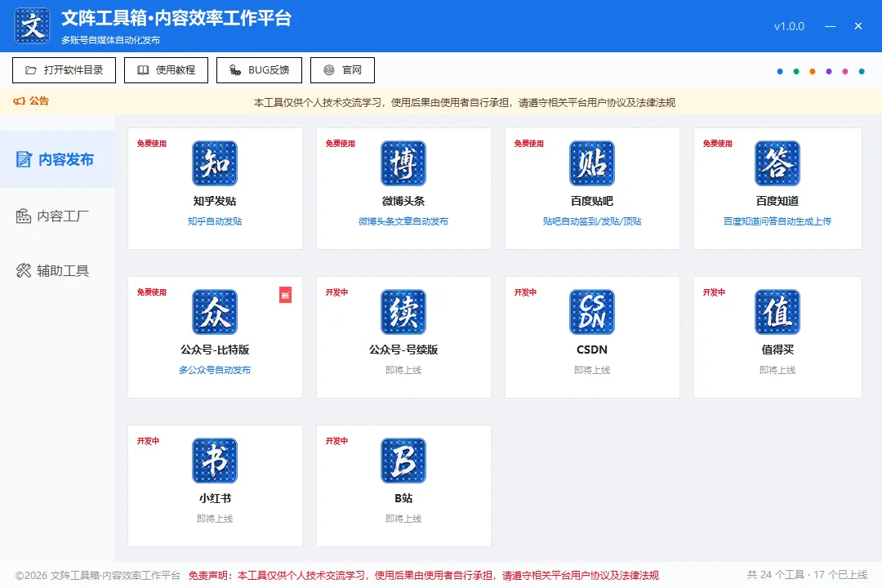Click the 知乎自动发贴 link

tap(215, 221)
